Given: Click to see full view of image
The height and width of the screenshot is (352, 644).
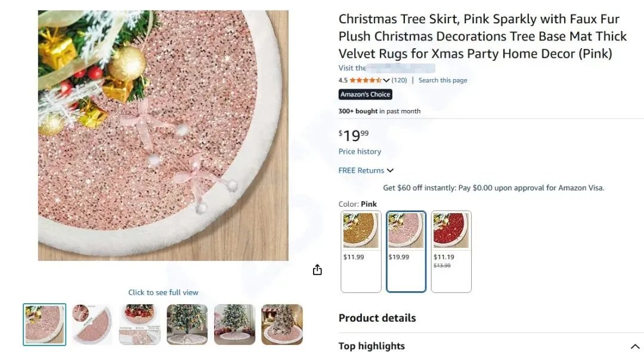Looking at the screenshot, I should pos(163,292).
